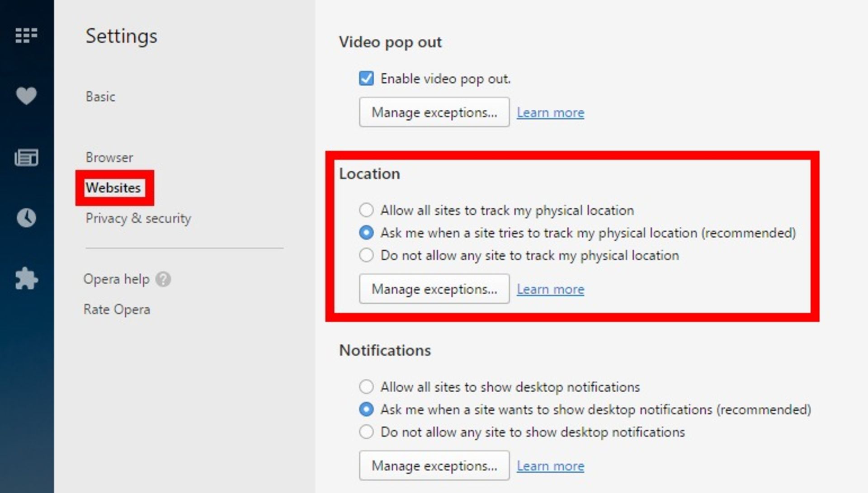Allow all sites to show desktop notifications
Image resolution: width=868 pixels, height=493 pixels.
click(366, 387)
